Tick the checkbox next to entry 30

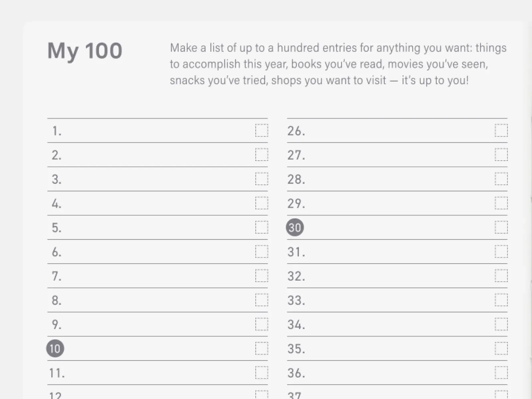[x=501, y=227]
